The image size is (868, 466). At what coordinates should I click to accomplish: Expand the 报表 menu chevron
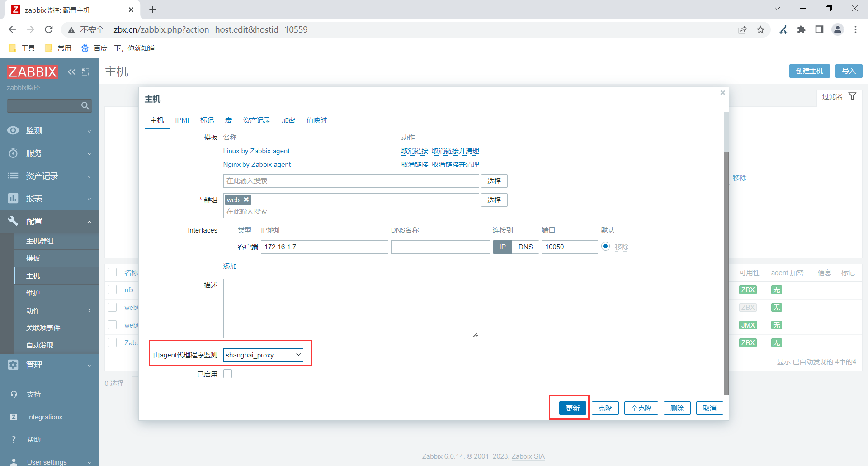coord(89,199)
